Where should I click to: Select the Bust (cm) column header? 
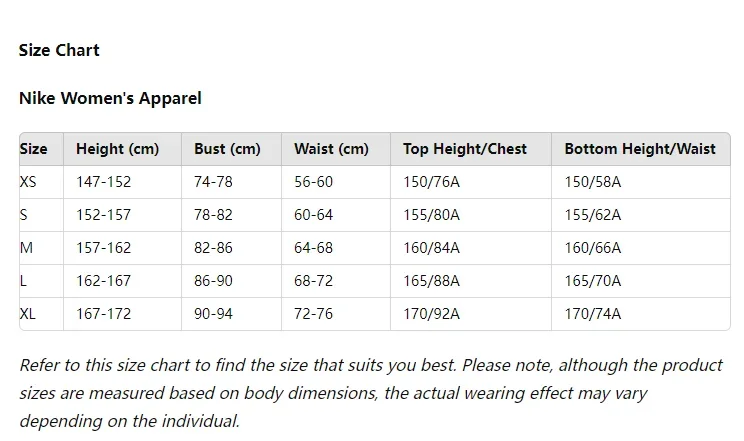(x=227, y=149)
